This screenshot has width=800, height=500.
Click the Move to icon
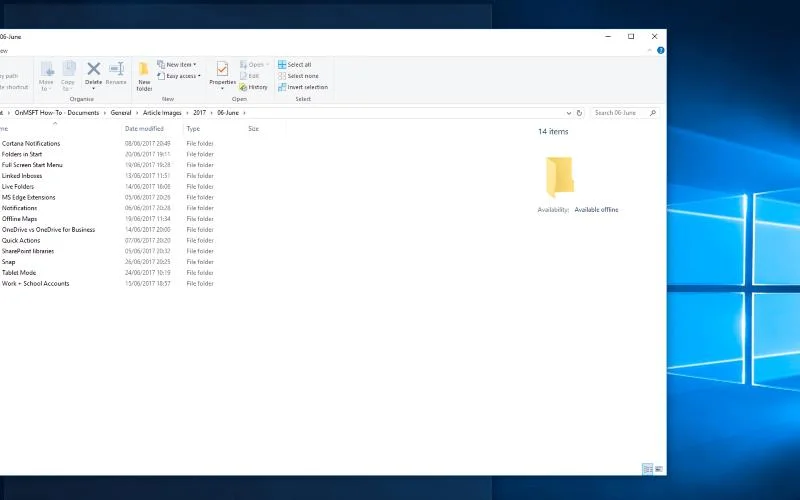coord(46,69)
